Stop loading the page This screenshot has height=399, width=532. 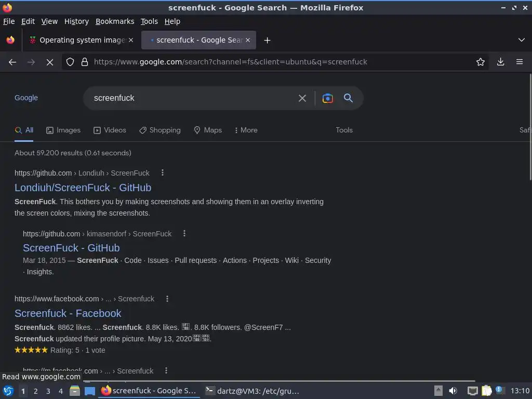(x=49, y=62)
